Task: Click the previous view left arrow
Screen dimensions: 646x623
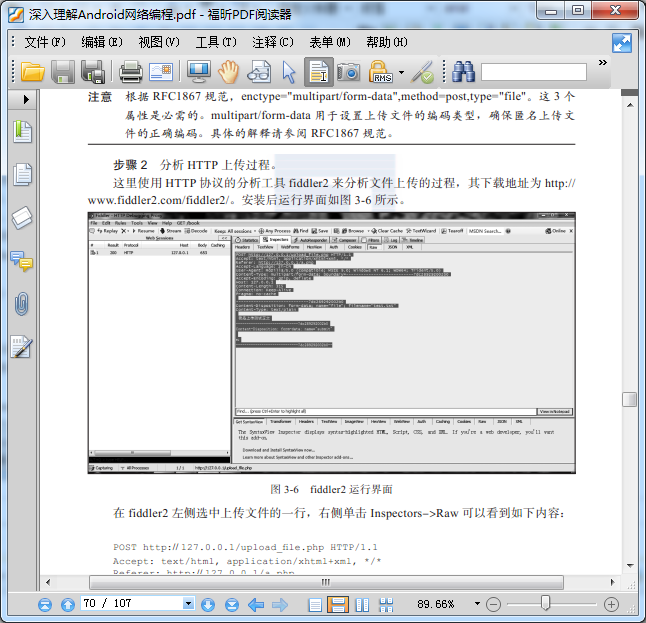Action: click(256, 605)
